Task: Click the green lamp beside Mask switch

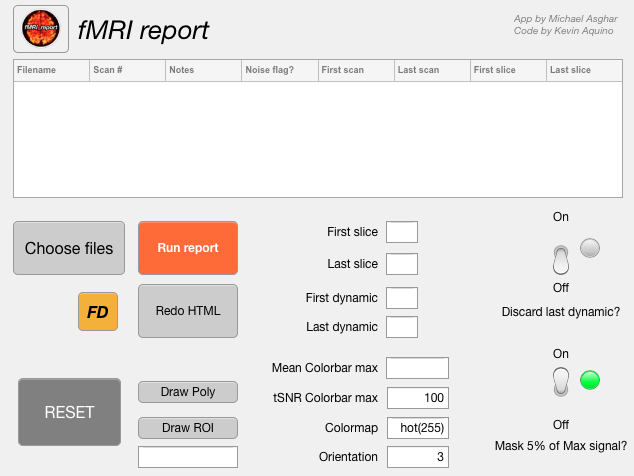Action: click(590, 380)
